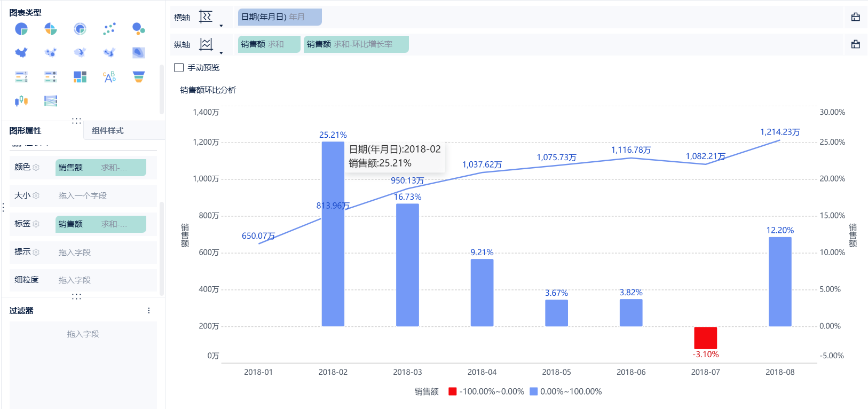Select the funnel chart type

139,77
